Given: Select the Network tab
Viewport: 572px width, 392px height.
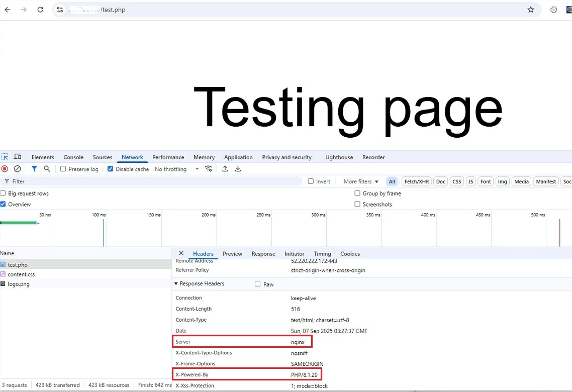Looking at the screenshot, I should pos(132,157).
